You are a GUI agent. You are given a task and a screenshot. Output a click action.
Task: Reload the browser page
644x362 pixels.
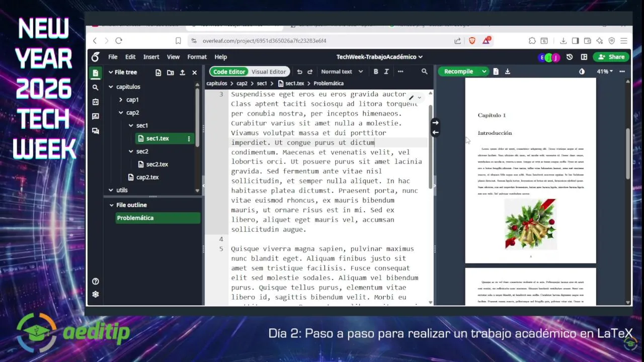(119, 41)
